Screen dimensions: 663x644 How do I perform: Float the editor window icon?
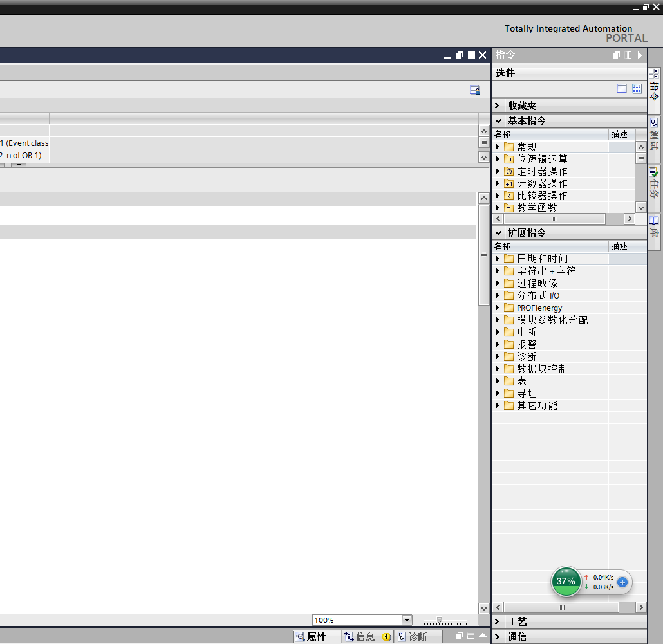(459, 55)
